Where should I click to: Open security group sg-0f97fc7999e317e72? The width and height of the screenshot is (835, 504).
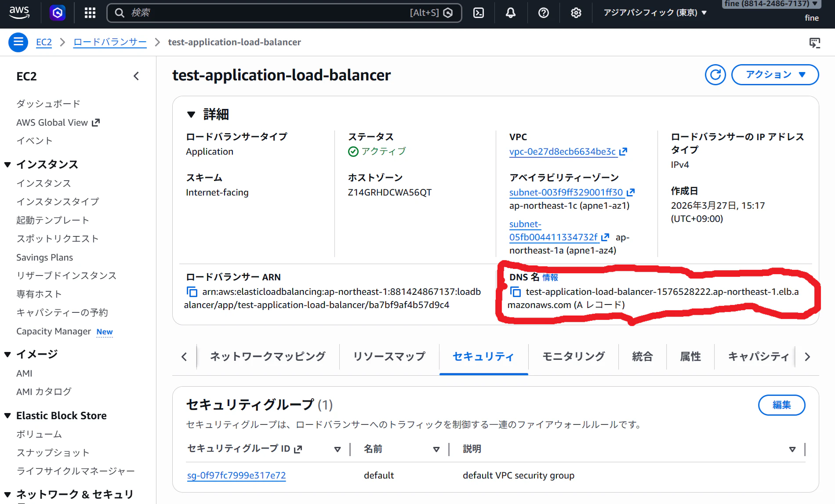[236, 475]
